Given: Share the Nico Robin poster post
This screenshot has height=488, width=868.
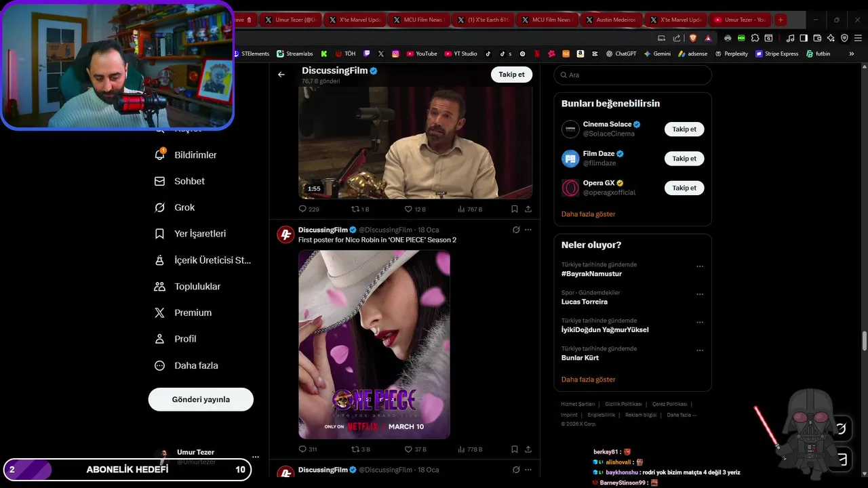Looking at the screenshot, I should (x=528, y=449).
